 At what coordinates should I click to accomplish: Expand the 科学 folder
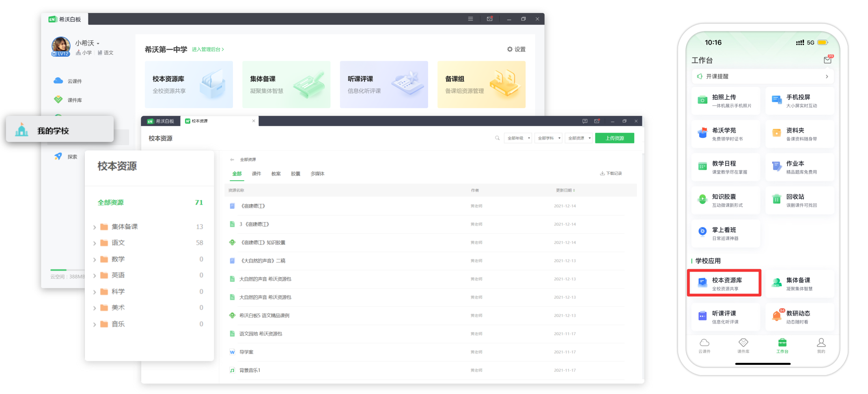click(95, 292)
